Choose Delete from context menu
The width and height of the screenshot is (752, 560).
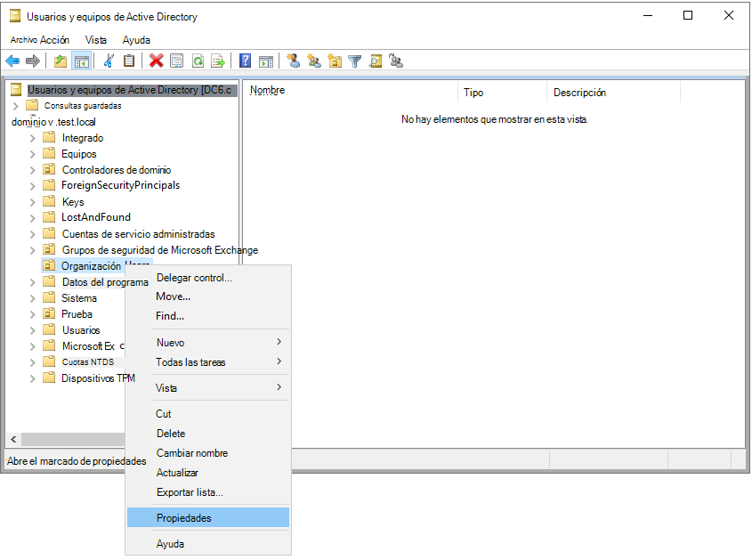click(x=208, y=434)
